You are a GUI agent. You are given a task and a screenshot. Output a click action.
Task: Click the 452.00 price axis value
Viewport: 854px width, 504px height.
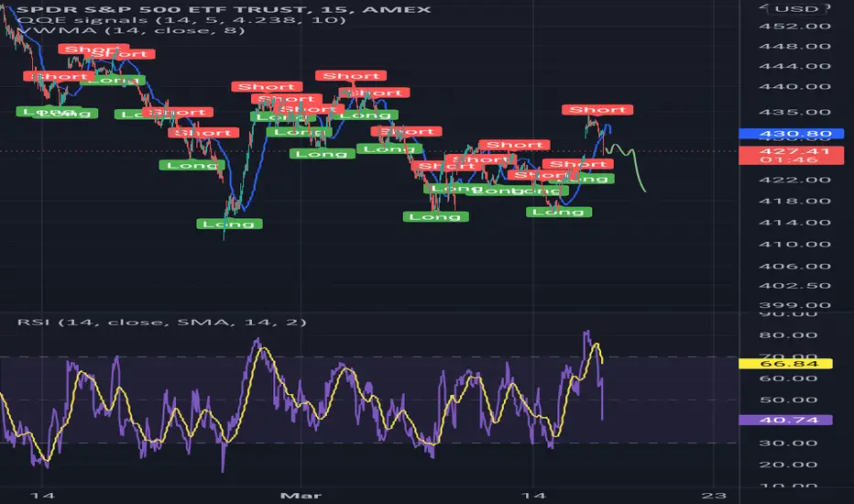794,27
